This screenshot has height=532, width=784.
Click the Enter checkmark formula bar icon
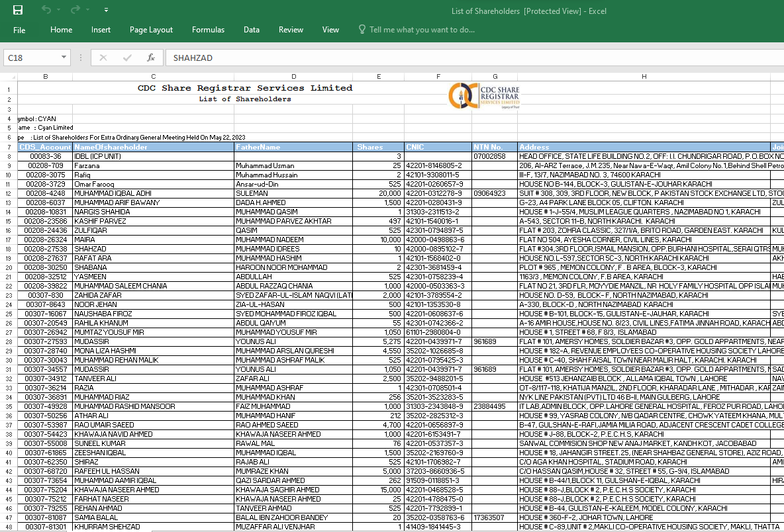tap(127, 58)
